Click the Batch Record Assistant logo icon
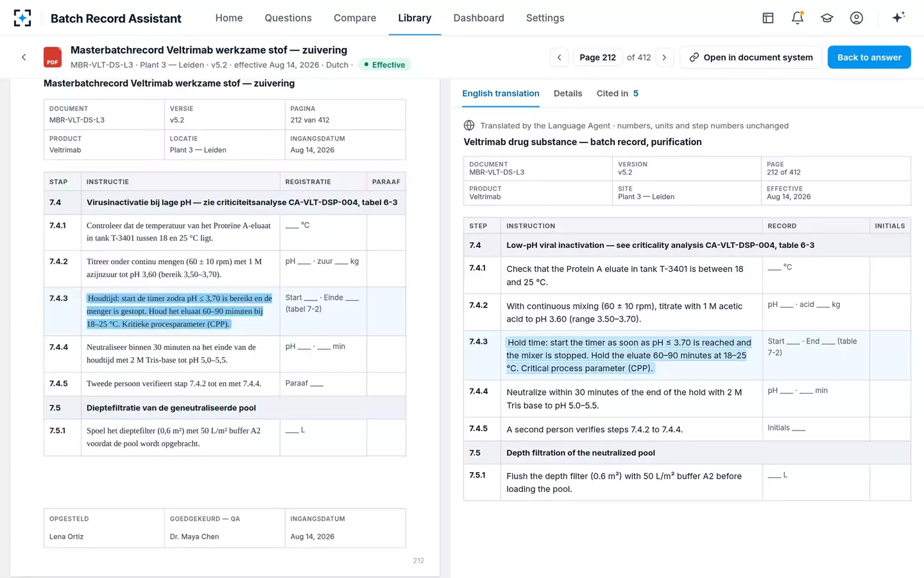Viewport: 924px width, 578px height. (x=22, y=18)
